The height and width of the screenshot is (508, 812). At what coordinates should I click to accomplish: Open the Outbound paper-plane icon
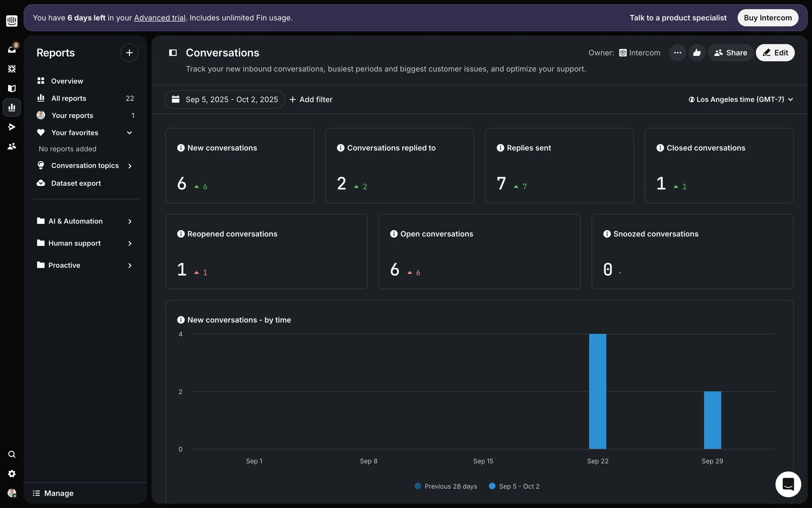tap(12, 127)
